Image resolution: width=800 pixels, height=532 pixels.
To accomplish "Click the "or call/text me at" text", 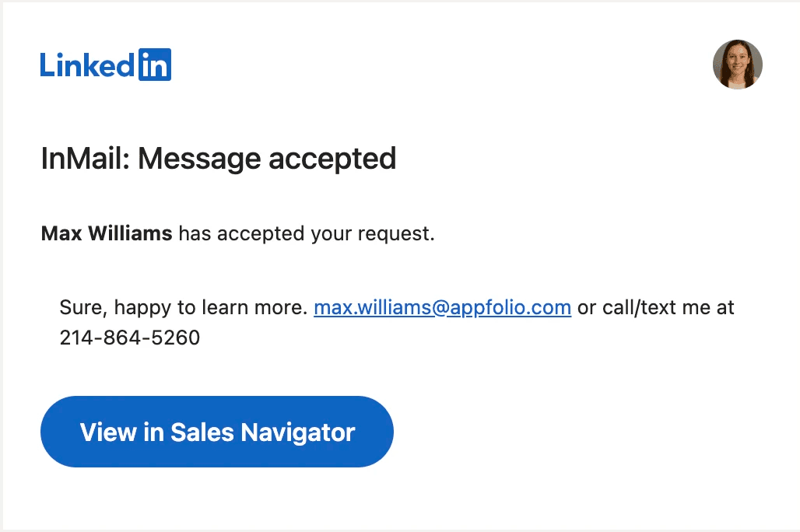I will click(x=656, y=307).
